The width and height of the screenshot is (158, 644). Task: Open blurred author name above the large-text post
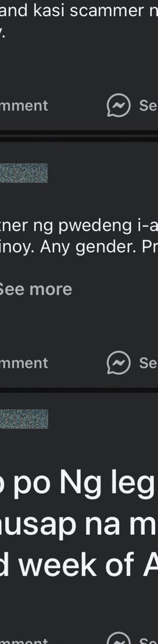point(24,419)
